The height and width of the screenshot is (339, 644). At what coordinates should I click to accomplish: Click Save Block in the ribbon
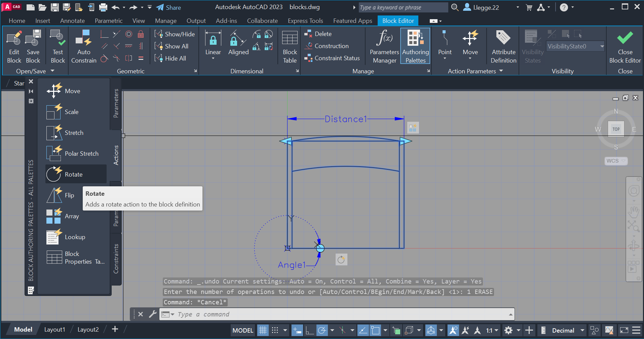coord(33,46)
